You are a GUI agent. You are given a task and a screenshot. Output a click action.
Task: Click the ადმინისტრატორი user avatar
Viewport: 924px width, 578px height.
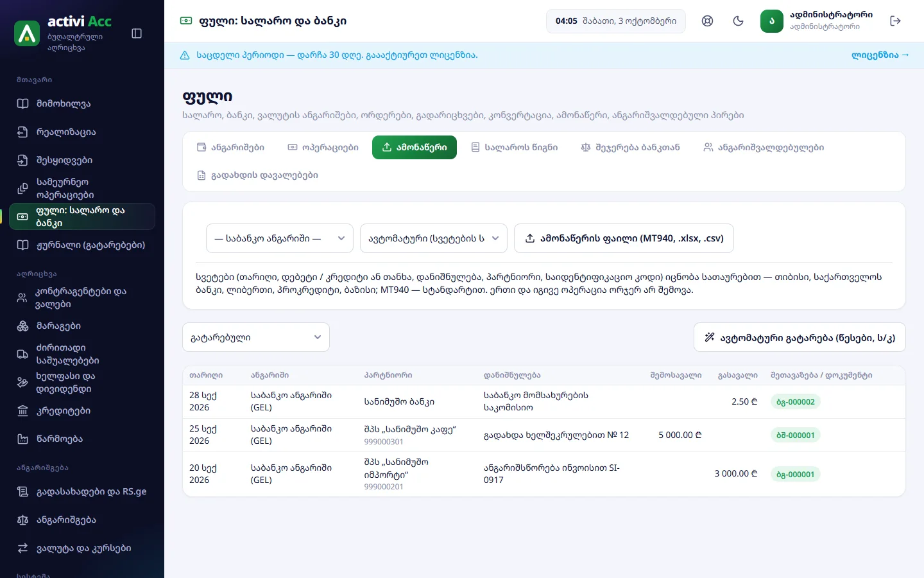point(772,21)
